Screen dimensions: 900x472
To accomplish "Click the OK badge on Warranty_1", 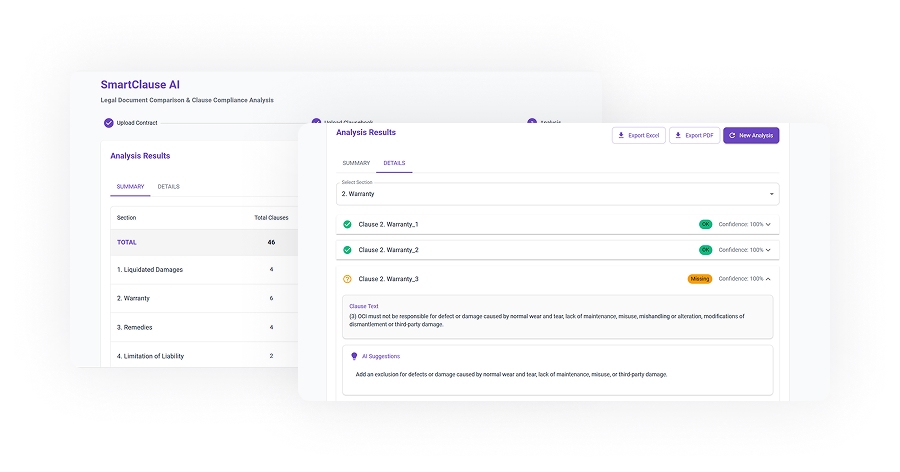I will click(x=705, y=224).
